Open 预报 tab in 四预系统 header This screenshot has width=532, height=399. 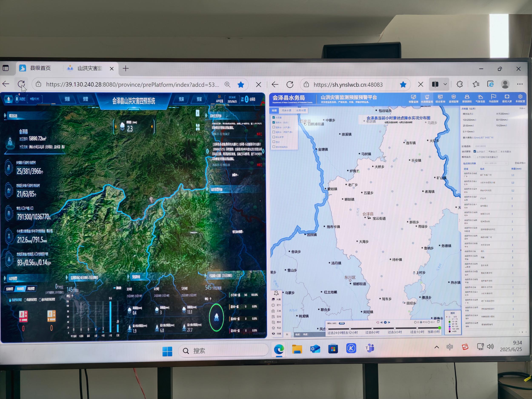pos(67,99)
